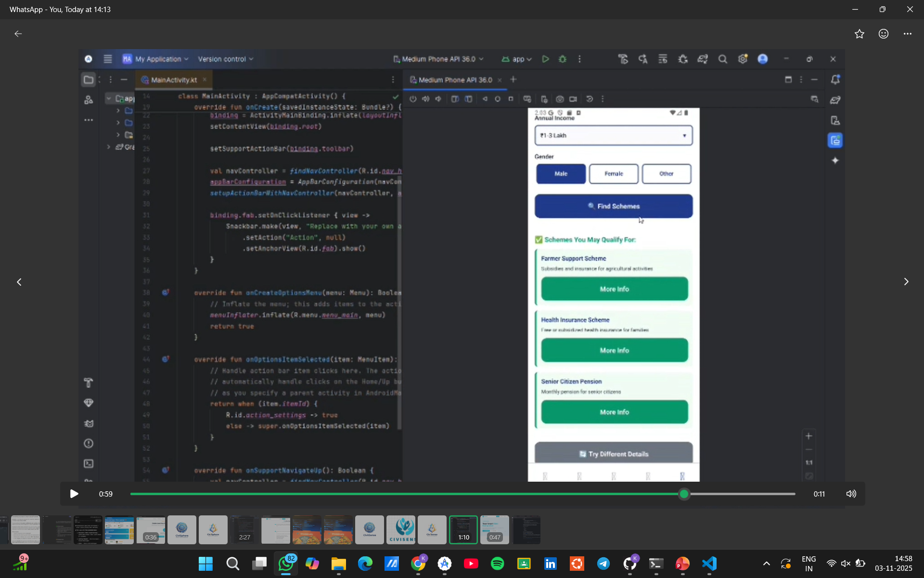The width and height of the screenshot is (924, 578).
Task: Show the previous media item
Action: pos(19,282)
